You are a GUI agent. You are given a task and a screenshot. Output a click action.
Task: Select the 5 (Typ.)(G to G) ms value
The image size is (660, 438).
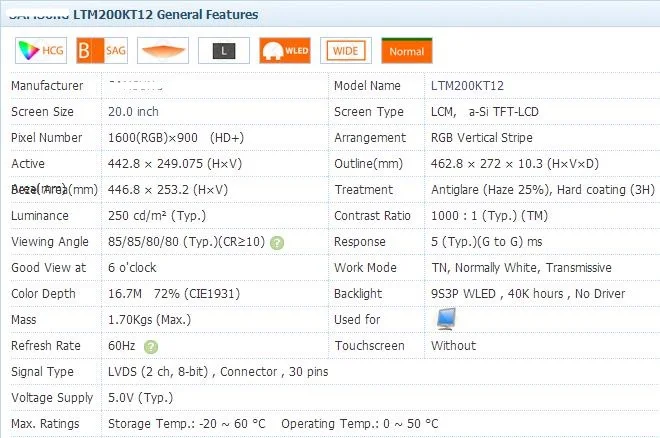[487, 242]
